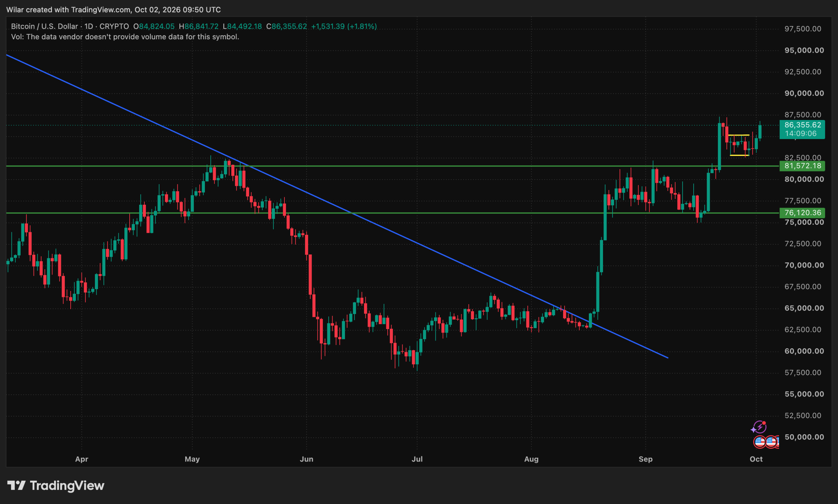838x504 pixels.
Task: Click the 70,000.00 price axis label
Action: point(804,265)
